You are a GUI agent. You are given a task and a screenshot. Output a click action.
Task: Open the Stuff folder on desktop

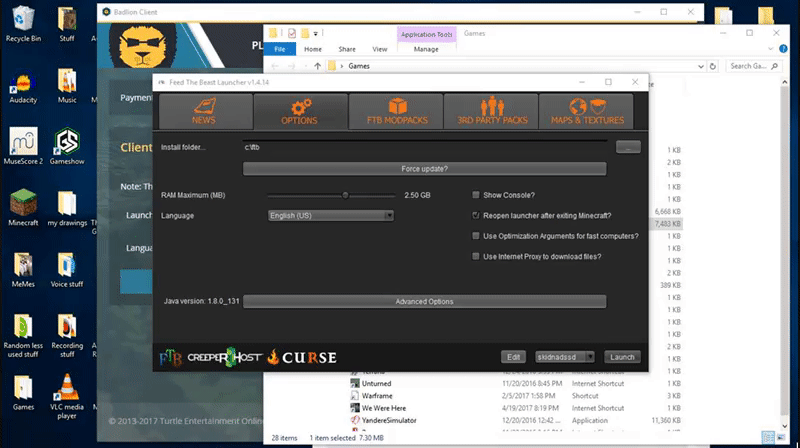point(67,23)
